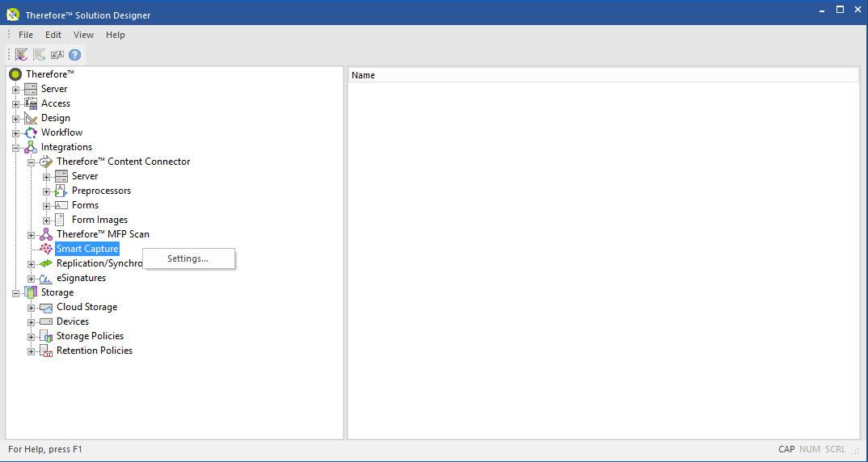The height and width of the screenshot is (462, 868).
Task: Collapse the Content Connector node
Action: (x=31, y=162)
